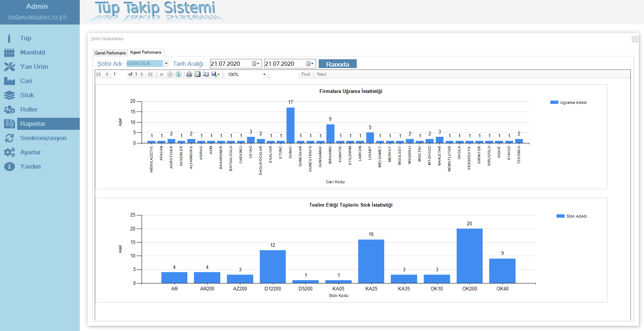Screen dimensions: 644x331
Task: Click the Ugrama Adedi legend color swatch
Action: [x=554, y=102]
